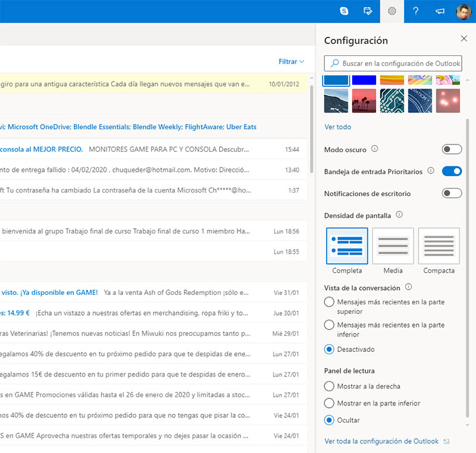The height and width of the screenshot is (453, 476).
Task: Click info icon next to Densidad de pantalla
Action: click(399, 215)
